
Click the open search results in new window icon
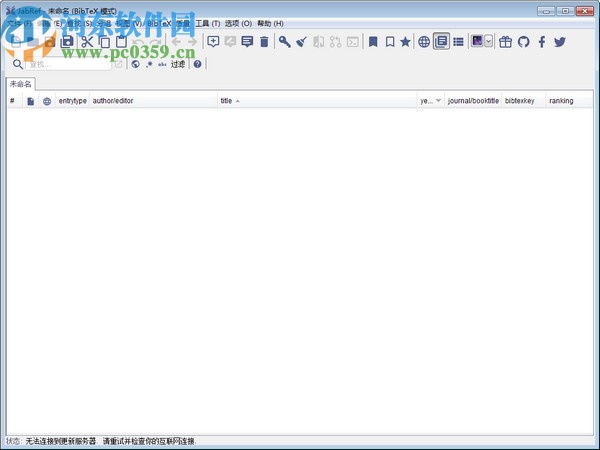pos(119,64)
